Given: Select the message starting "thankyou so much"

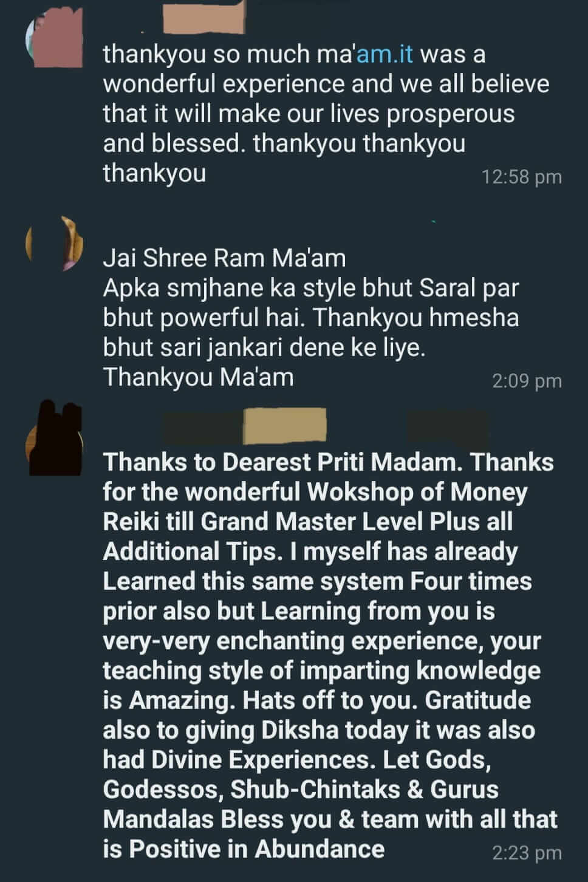Looking at the screenshot, I should (x=326, y=114).
